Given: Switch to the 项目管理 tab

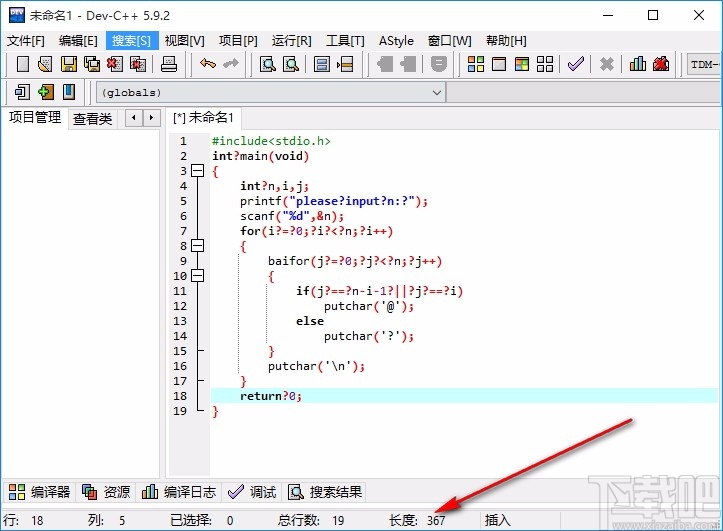Looking at the screenshot, I should 35,118.
